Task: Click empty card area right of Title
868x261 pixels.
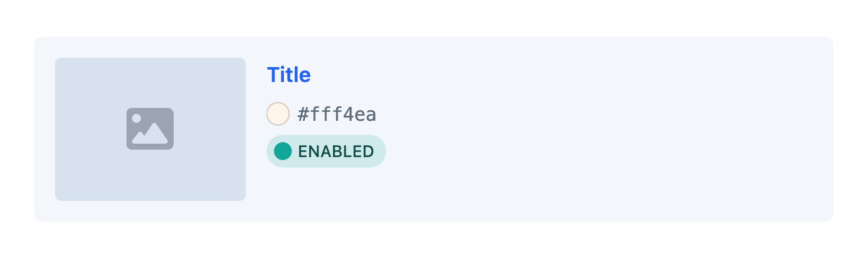Action: pos(546,75)
